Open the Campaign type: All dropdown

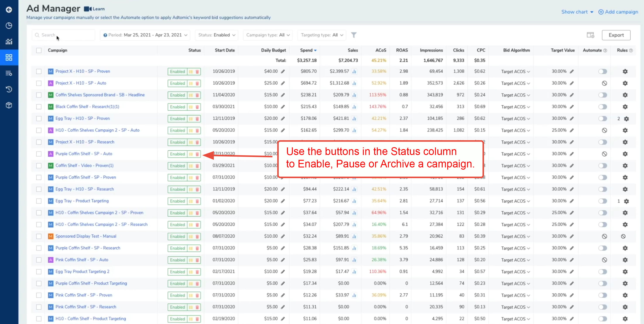(x=268, y=35)
